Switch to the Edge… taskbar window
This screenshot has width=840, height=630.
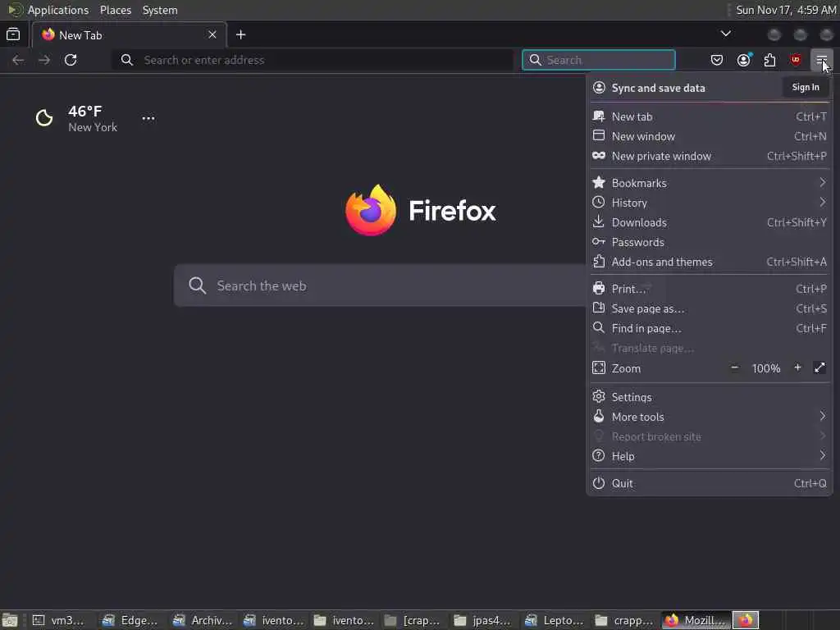(132, 620)
